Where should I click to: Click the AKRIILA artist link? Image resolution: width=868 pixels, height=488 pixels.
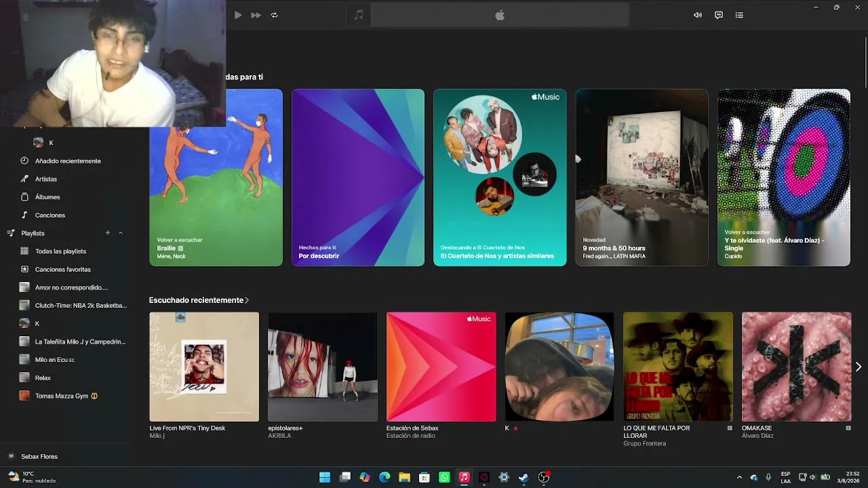(279, 436)
